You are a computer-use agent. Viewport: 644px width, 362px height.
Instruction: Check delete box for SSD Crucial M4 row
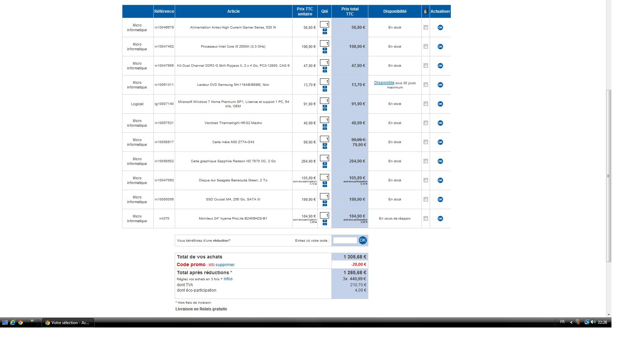[x=426, y=199]
